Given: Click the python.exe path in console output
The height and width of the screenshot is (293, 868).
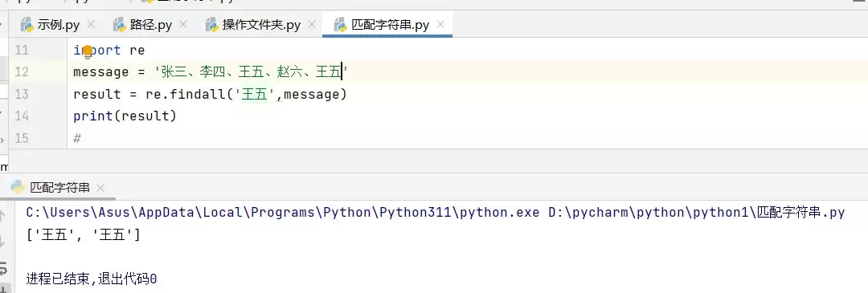Looking at the screenshot, I should point(282,213).
